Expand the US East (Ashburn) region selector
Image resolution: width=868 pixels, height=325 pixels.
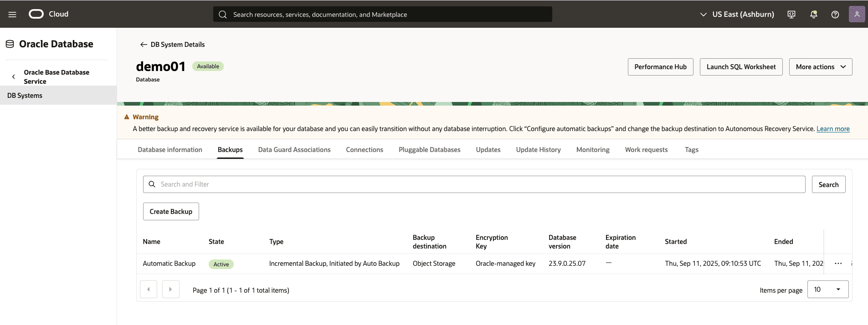(x=737, y=15)
